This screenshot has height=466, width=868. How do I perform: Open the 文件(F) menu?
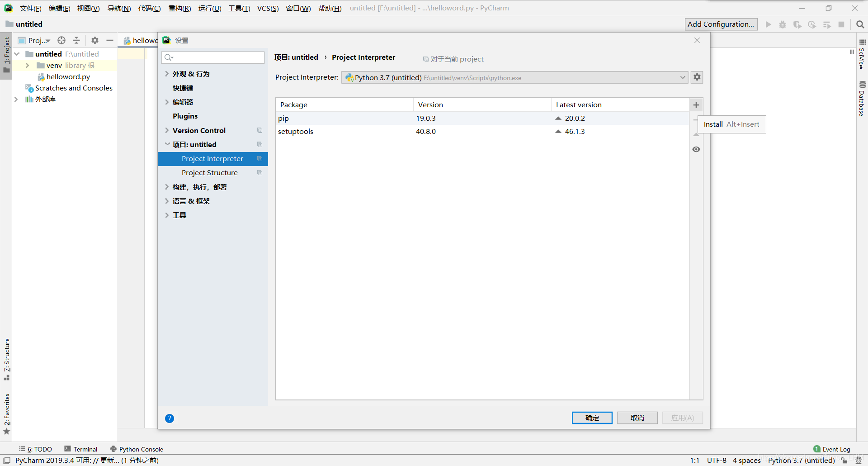pyautogui.click(x=30, y=8)
